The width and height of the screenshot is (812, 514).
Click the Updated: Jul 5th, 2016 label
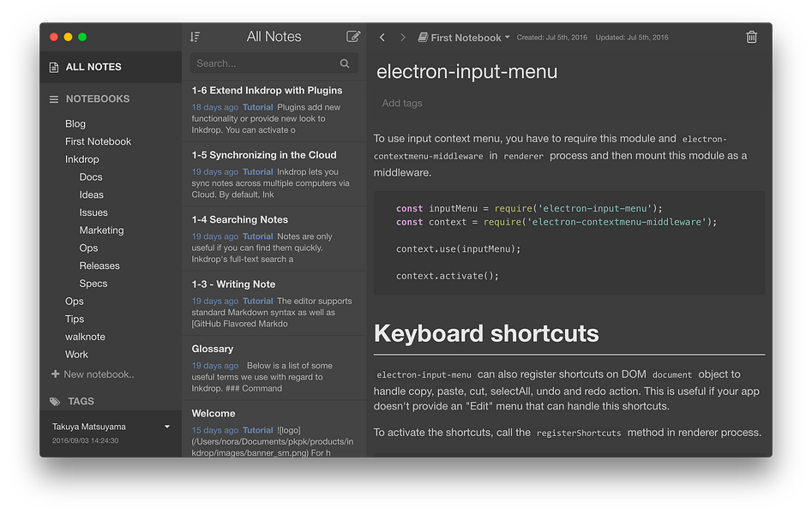(x=632, y=38)
